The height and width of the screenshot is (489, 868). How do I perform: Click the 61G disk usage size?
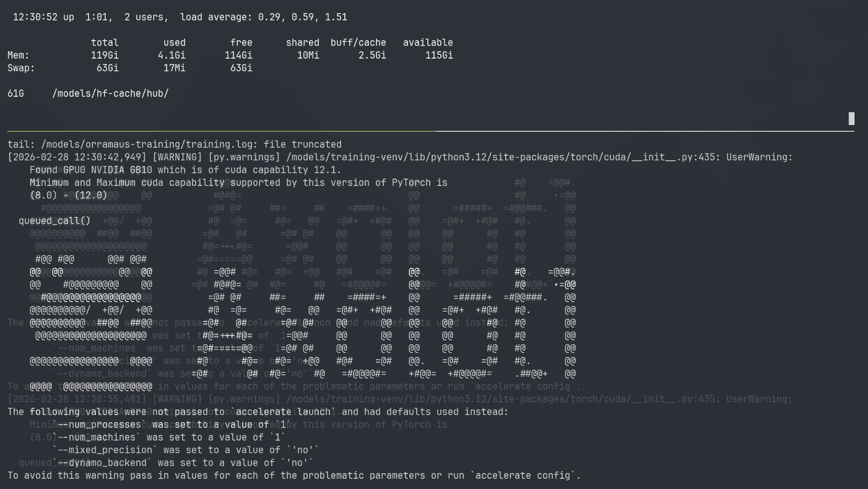(x=15, y=93)
